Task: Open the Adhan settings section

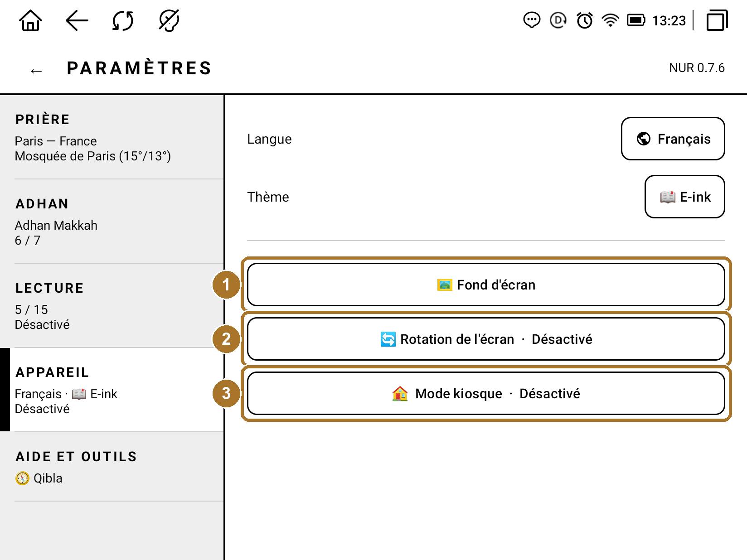Action: [x=112, y=222]
